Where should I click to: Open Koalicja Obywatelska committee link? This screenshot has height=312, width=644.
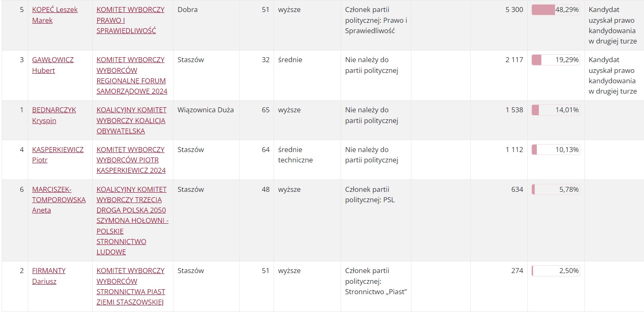pos(131,120)
